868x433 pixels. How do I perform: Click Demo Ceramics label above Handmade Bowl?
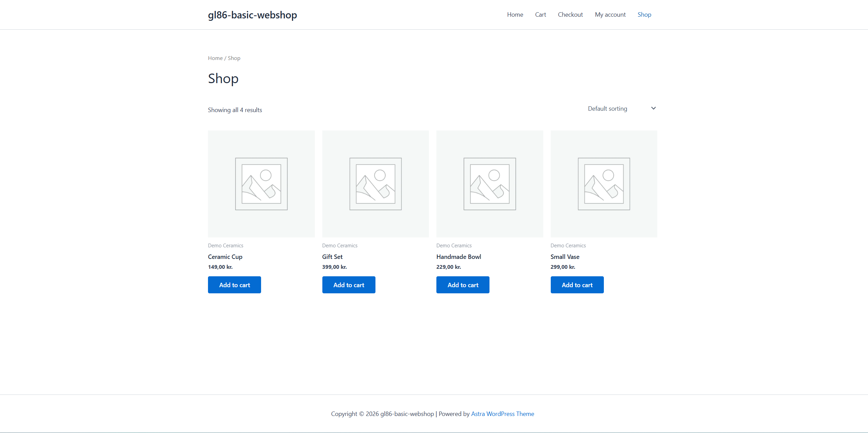click(x=454, y=246)
